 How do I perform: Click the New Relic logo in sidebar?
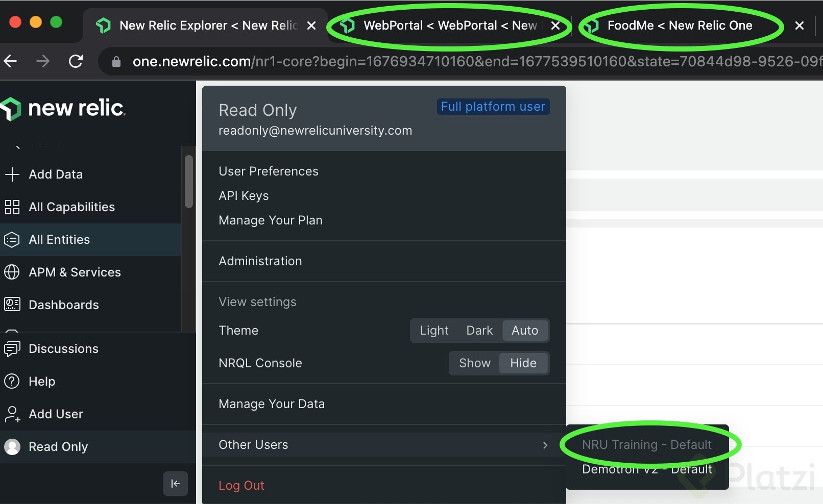62,109
